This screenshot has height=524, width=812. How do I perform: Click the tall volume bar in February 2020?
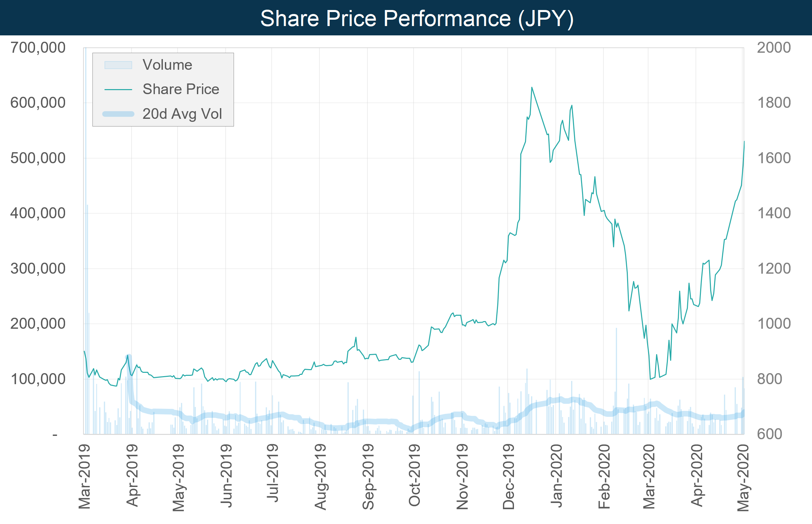pyautogui.click(x=616, y=374)
